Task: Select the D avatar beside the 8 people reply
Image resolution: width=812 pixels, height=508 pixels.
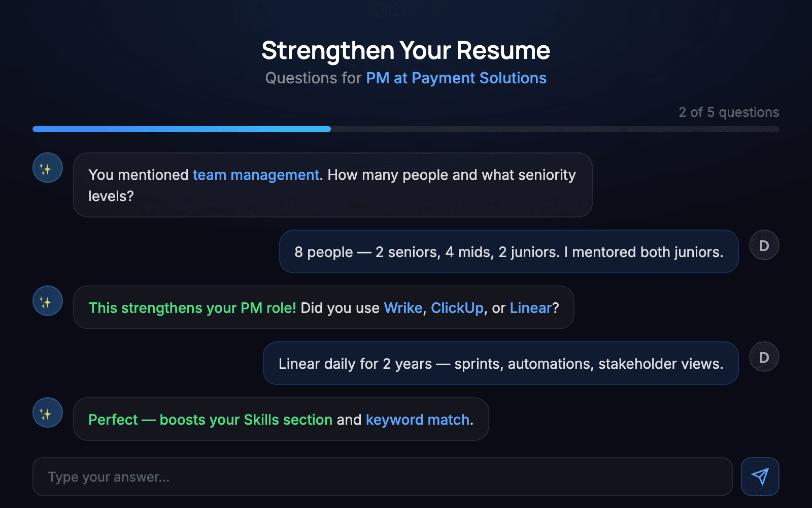Action: tap(763, 244)
